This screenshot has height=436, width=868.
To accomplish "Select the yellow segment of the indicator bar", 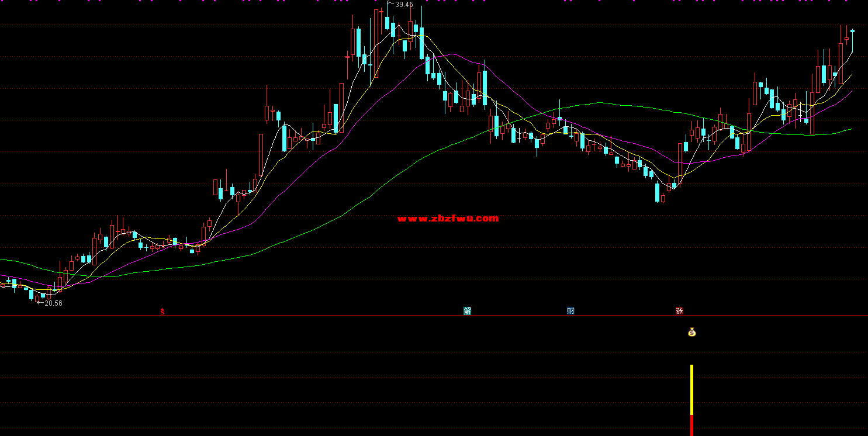I will 691,389.
